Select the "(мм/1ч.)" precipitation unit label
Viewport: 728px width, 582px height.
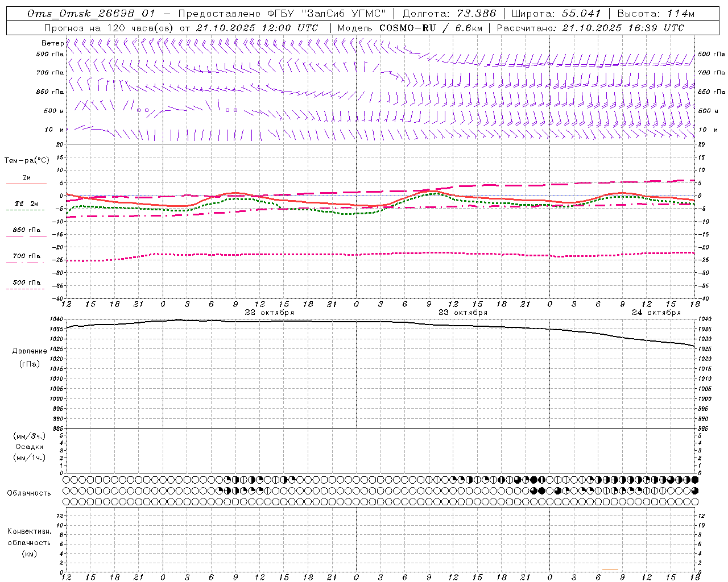pos(30,458)
